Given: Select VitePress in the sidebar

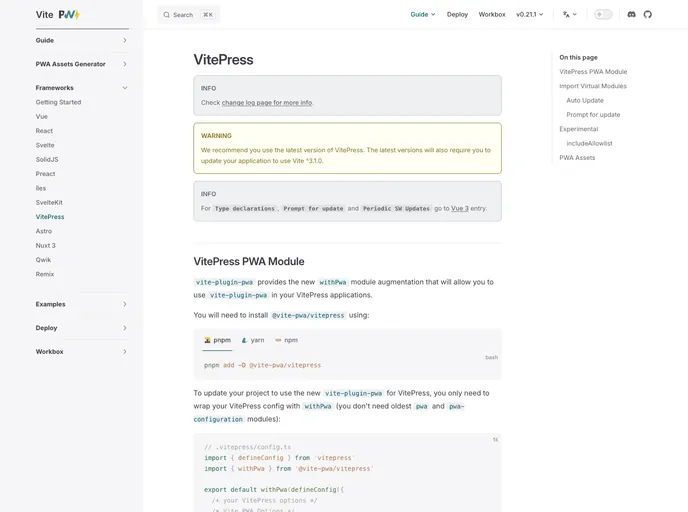Looking at the screenshot, I should click(50, 217).
